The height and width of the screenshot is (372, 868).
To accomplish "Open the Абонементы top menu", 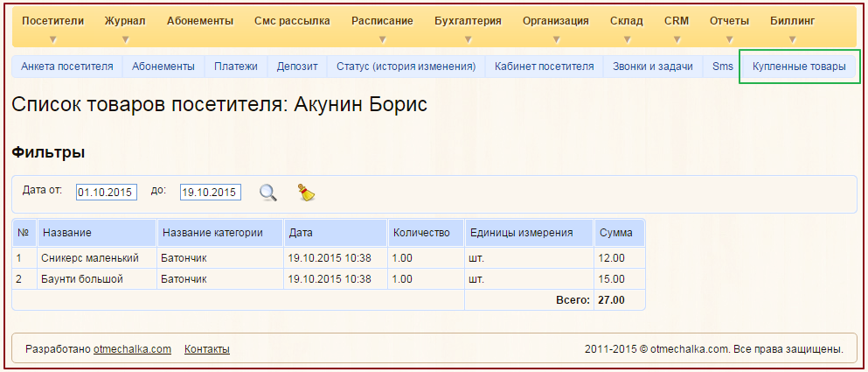I will (x=200, y=21).
